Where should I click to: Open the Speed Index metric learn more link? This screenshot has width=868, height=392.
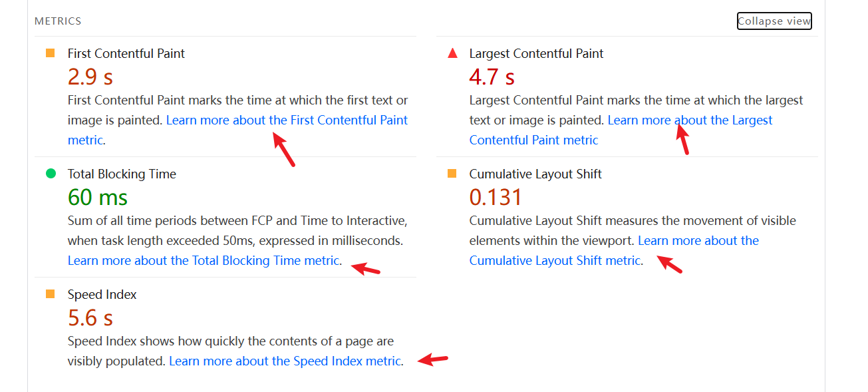pyautogui.click(x=285, y=361)
